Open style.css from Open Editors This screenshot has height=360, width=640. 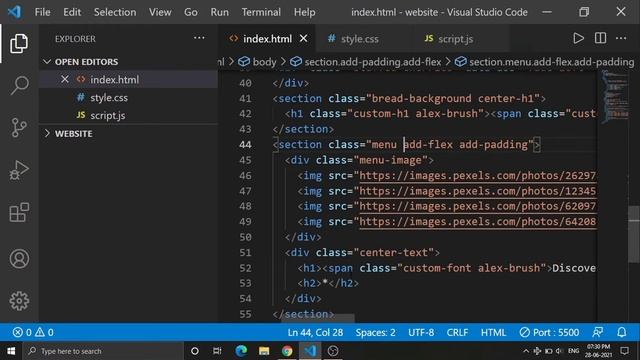point(109,98)
